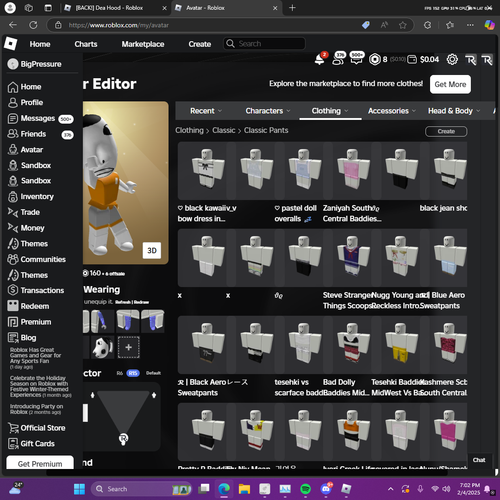
Task: Click the empty add-item slot under Wearing
Action: point(129,347)
